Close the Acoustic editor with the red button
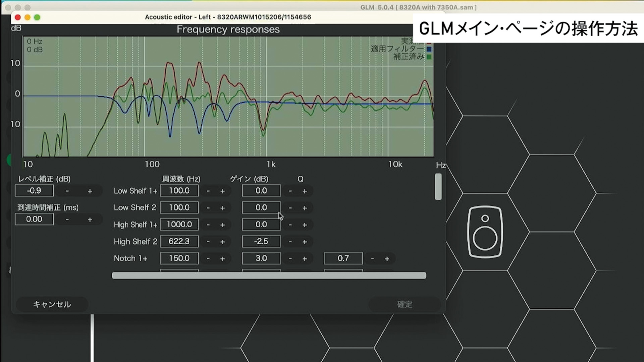The height and width of the screenshot is (362, 644). (18, 17)
